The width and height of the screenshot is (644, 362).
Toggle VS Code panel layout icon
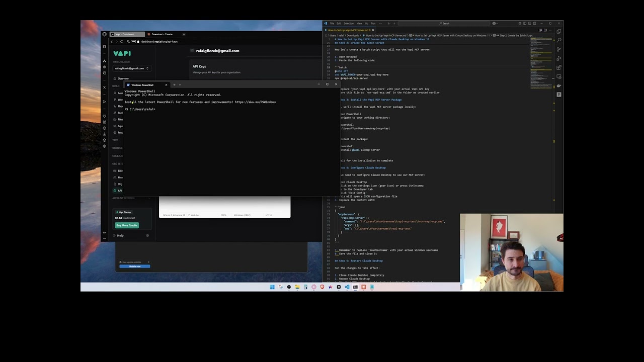[x=530, y=23]
